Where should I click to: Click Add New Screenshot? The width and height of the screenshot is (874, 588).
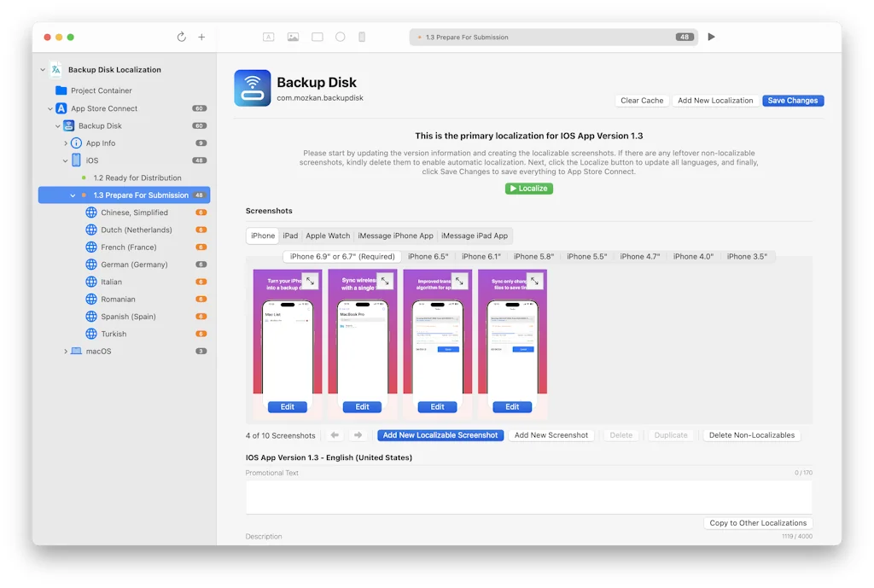click(551, 435)
